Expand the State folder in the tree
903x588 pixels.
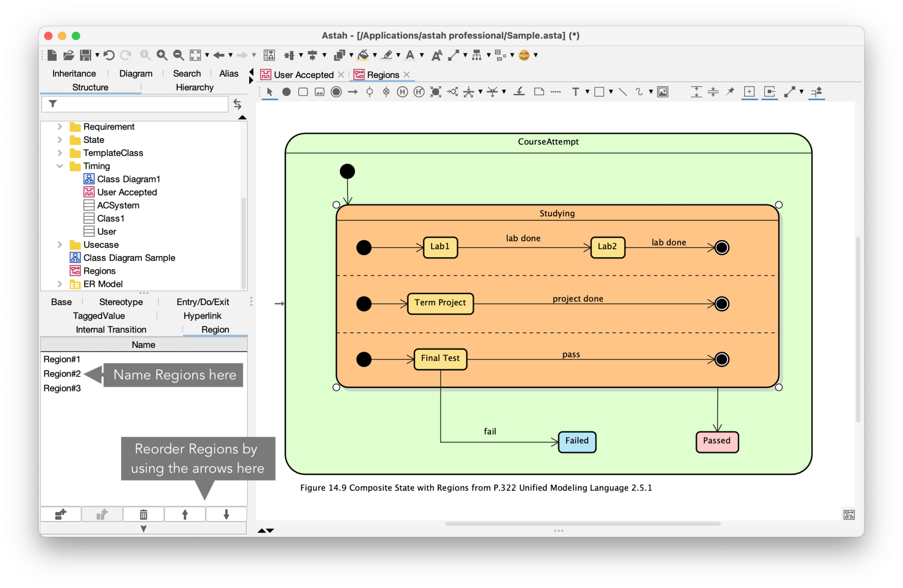point(60,140)
